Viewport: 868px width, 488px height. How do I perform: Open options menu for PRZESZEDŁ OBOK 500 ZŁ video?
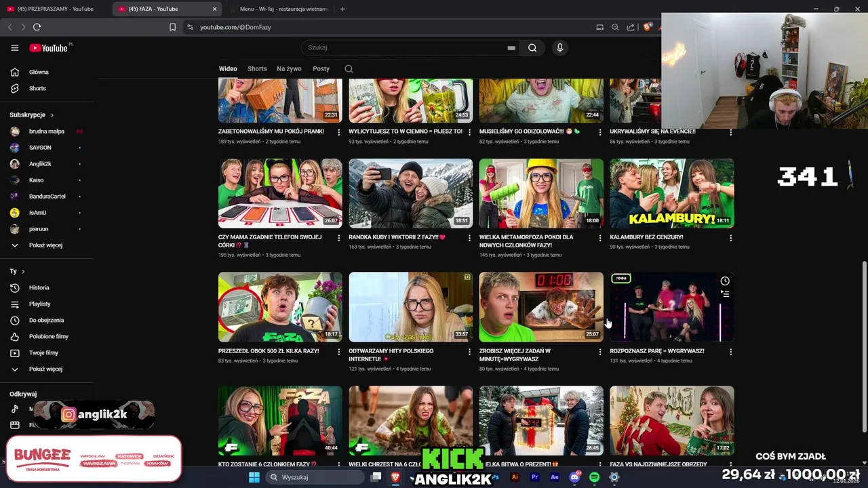[338, 352]
